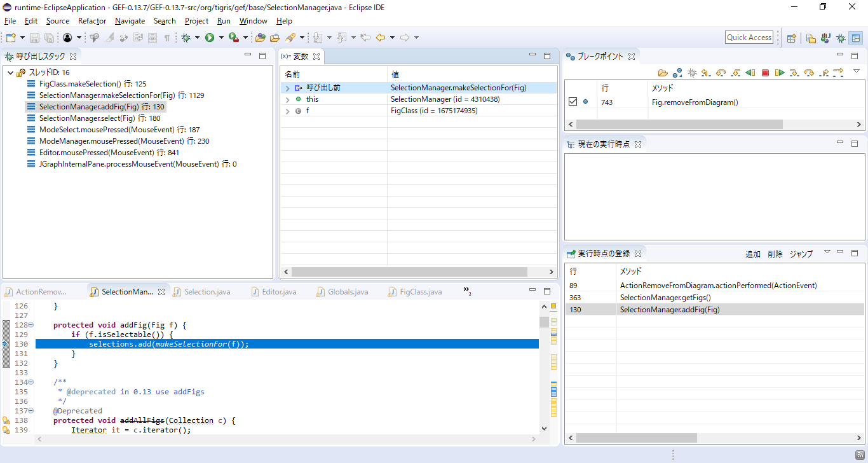
Task: Click the folder icon in ブレークポイント toolbar
Action: pos(663,73)
